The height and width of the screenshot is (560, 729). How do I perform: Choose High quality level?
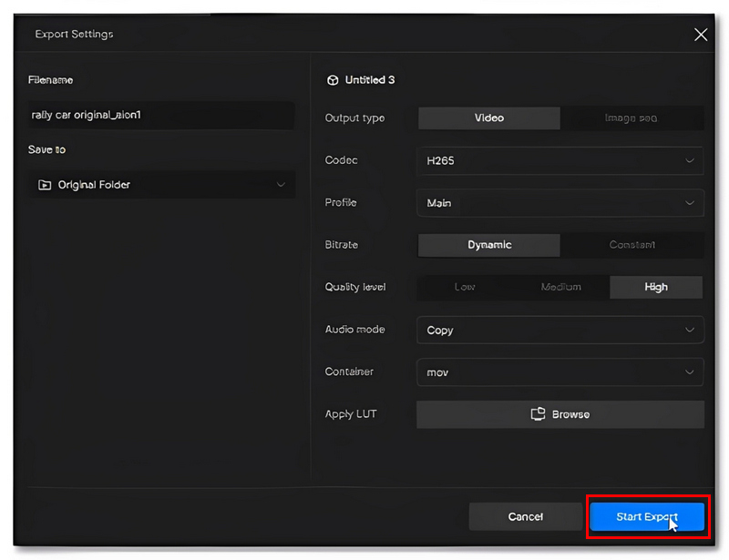pyautogui.click(x=656, y=287)
